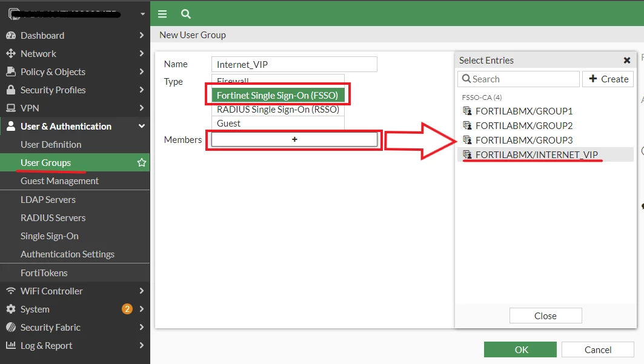Screen dimensions: 644x364
Task: Open the hamburger menu icon
Action: [162, 14]
